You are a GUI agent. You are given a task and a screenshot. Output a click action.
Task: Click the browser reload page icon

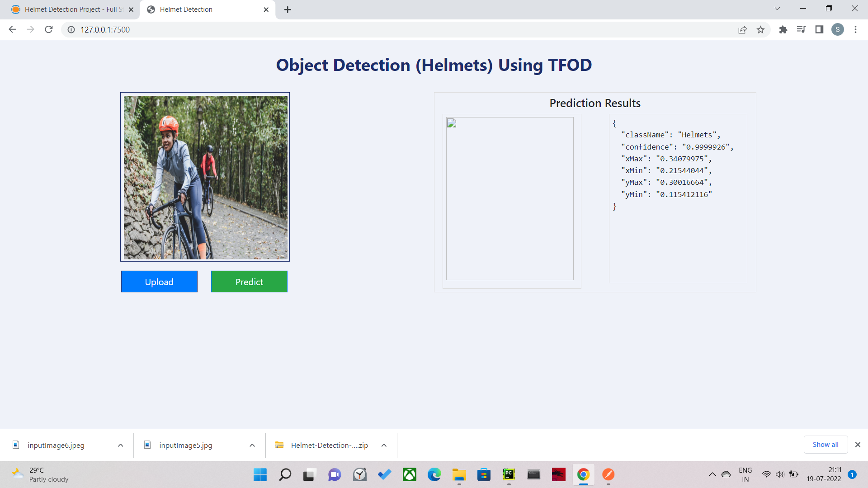pos(49,29)
